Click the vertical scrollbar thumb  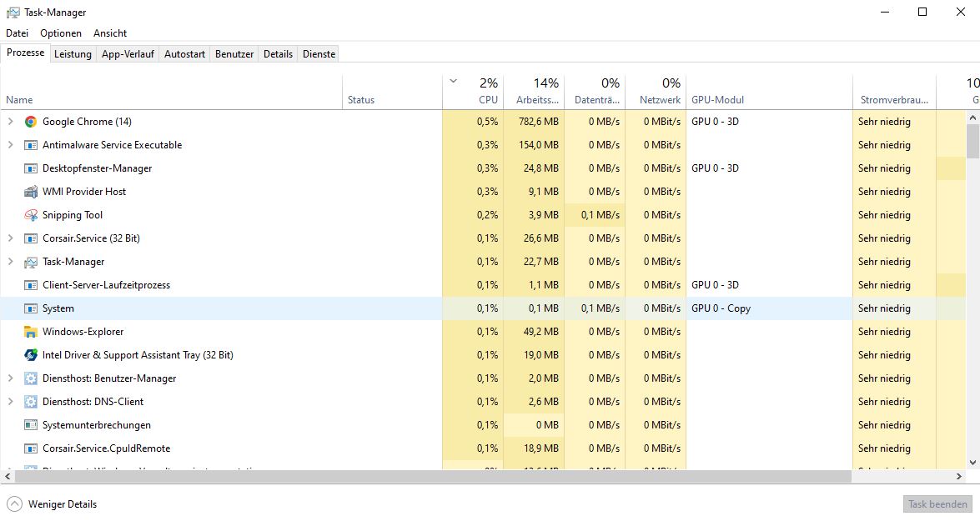pos(972,141)
